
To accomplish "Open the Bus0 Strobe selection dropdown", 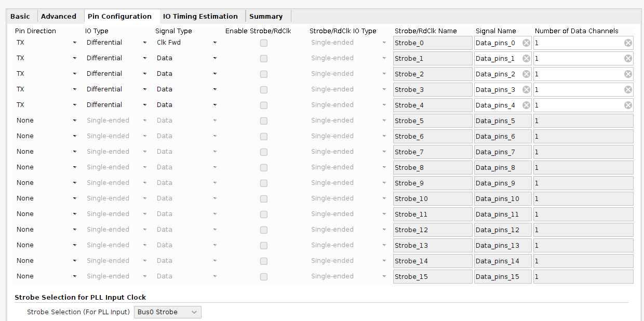I will tap(168, 312).
